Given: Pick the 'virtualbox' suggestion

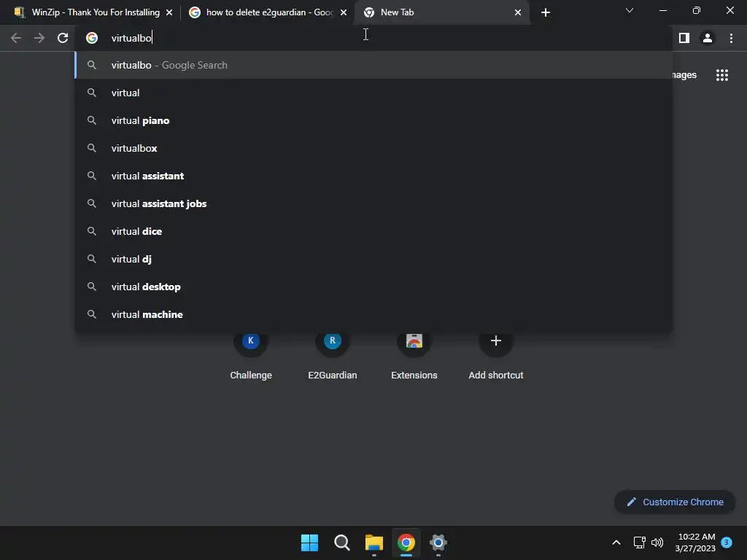Looking at the screenshot, I should click(x=373, y=148).
